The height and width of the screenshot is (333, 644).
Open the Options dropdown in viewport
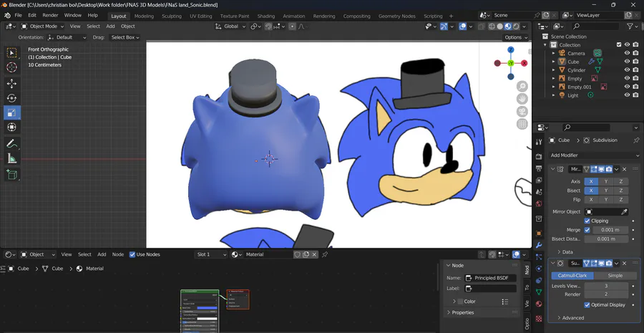tap(516, 37)
